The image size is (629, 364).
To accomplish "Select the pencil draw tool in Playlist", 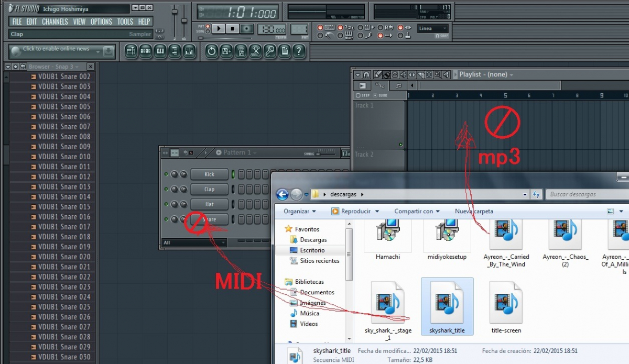I will coord(378,74).
